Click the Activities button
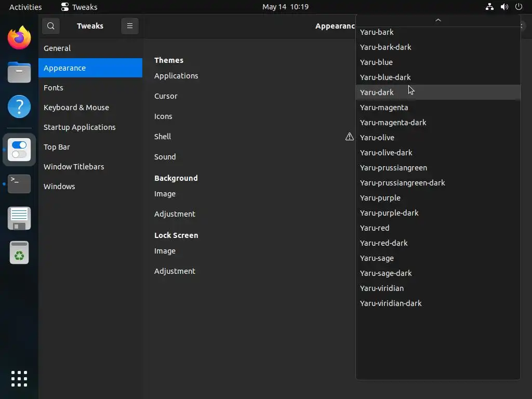The image size is (532, 399). (25, 7)
